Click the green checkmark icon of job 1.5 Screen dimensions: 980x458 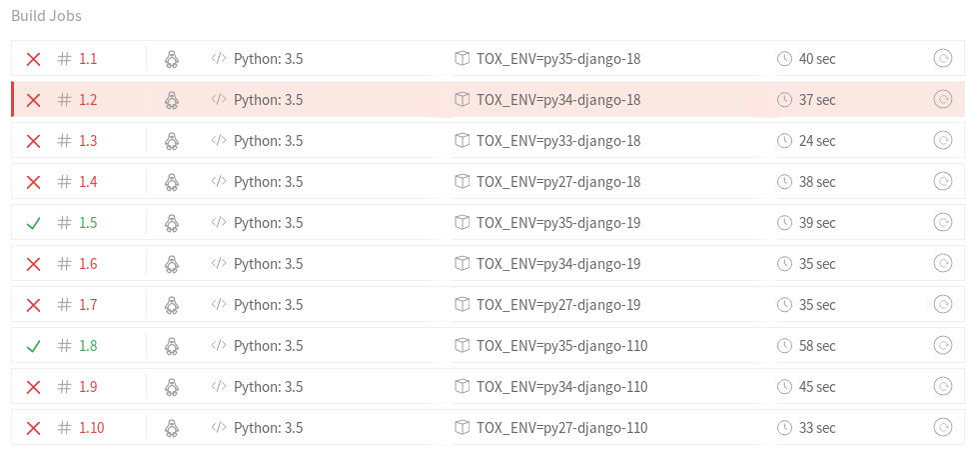[33, 223]
